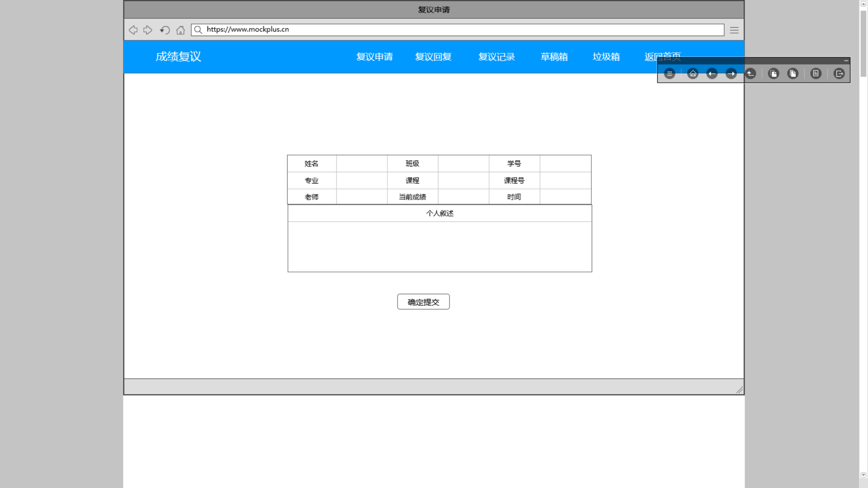Image resolution: width=868 pixels, height=488 pixels.
Task: Open the document notes icon in the floating toolbar
Action: tap(816, 74)
